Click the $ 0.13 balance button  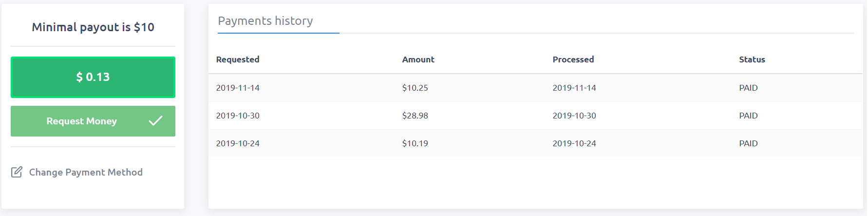(93, 77)
